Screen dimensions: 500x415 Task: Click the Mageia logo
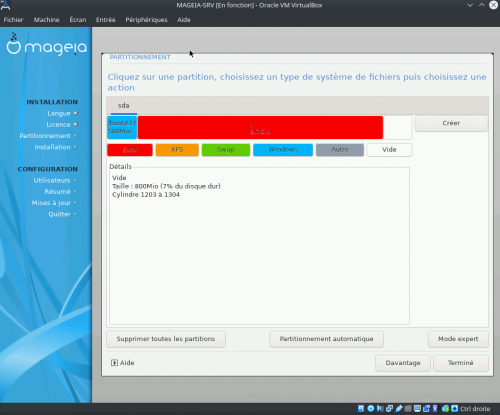[x=47, y=45]
